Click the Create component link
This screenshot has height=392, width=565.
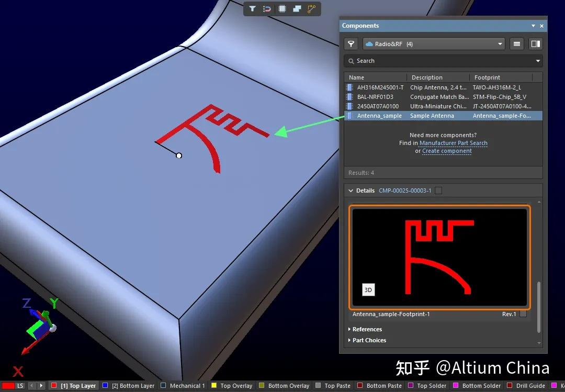(x=447, y=151)
